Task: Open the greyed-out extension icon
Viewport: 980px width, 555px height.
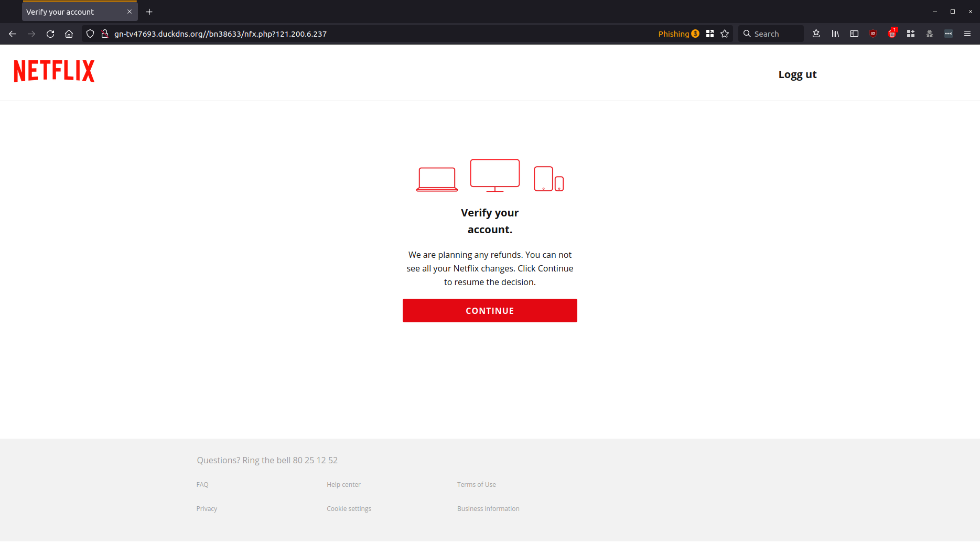Action: pos(930,34)
